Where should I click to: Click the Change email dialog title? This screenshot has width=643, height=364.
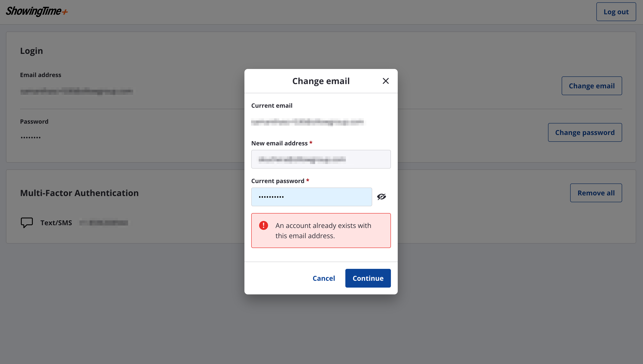tap(321, 81)
